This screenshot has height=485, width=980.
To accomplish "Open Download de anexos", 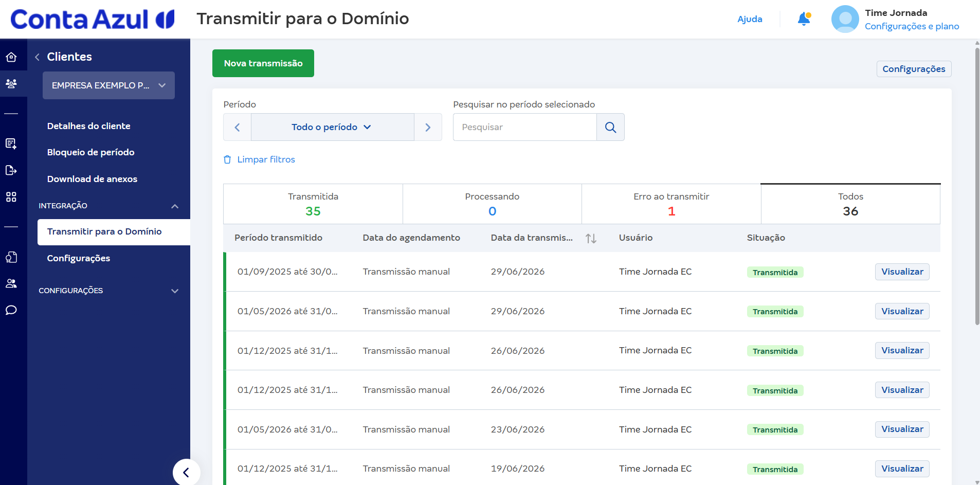I will 92,179.
